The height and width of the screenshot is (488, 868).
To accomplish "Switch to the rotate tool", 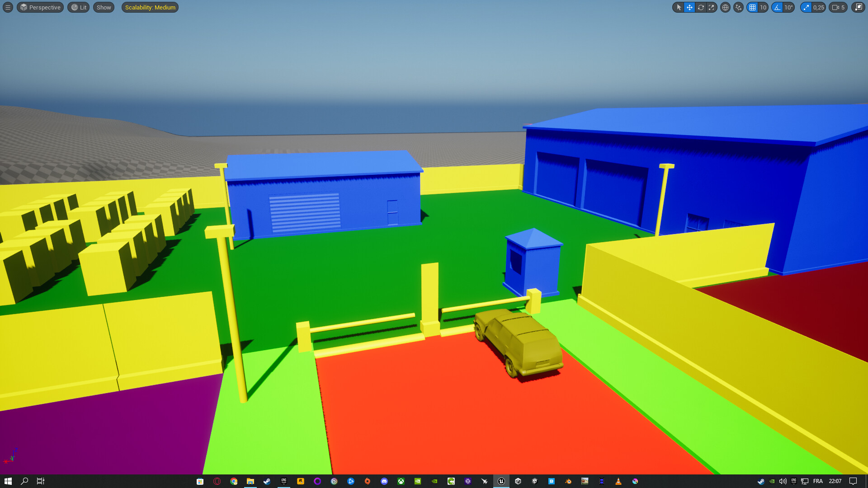I will [701, 7].
